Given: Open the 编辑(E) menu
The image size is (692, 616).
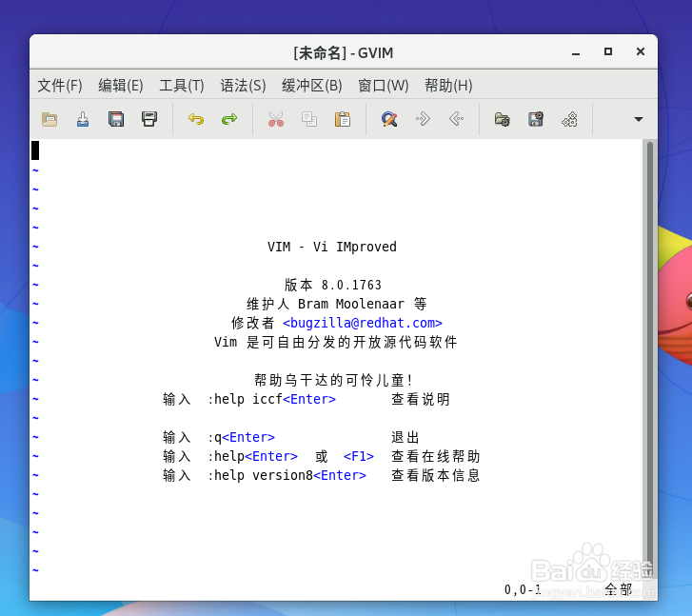Looking at the screenshot, I should (121, 86).
